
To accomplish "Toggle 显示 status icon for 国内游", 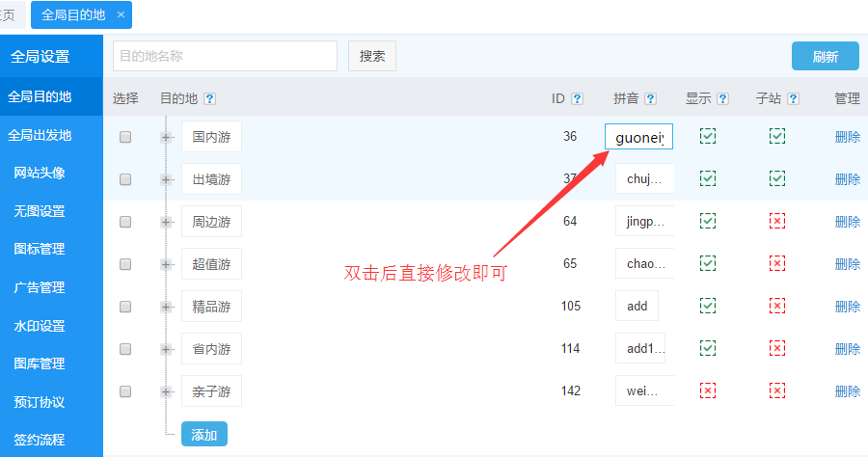I will (708, 136).
